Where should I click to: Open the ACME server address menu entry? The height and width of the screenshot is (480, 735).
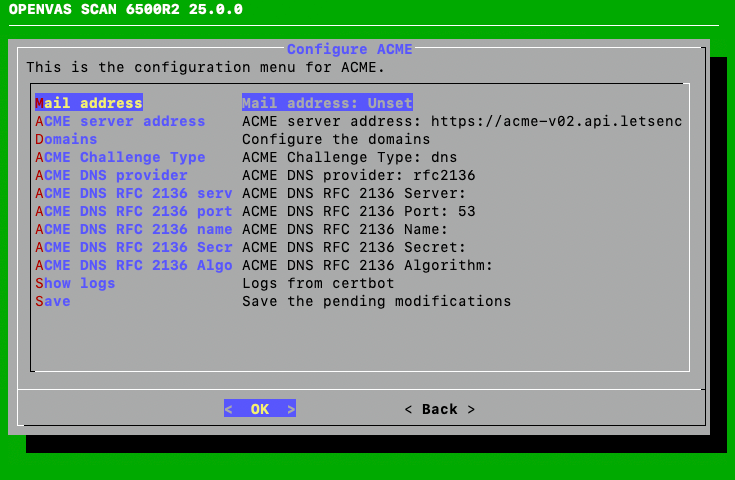click(x=120, y=121)
